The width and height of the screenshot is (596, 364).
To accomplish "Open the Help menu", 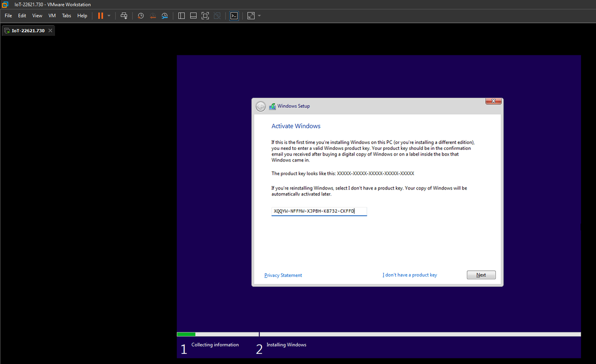I will [82, 16].
